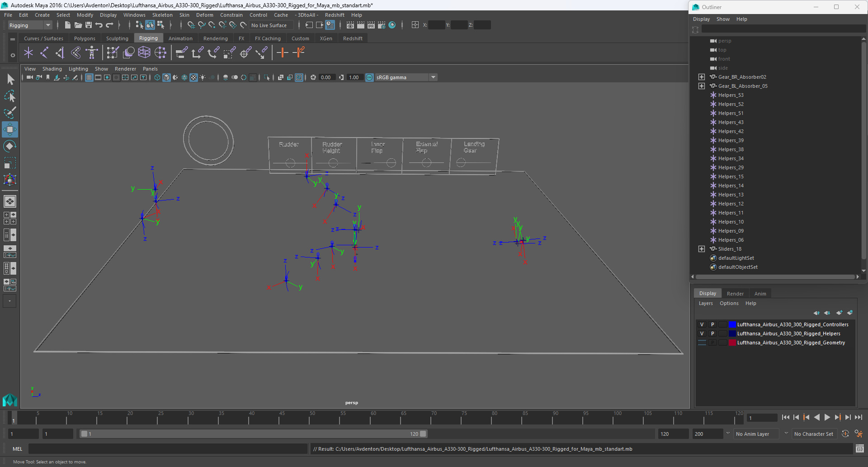Click the Parent Constraint shelf icon

click(x=181, y=53)
